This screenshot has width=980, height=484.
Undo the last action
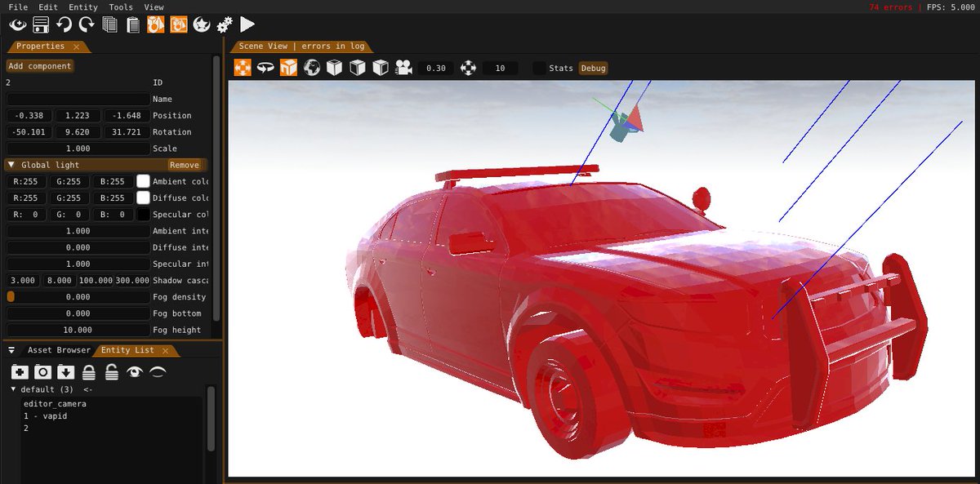pyautogui.click(x=64, y=25)
